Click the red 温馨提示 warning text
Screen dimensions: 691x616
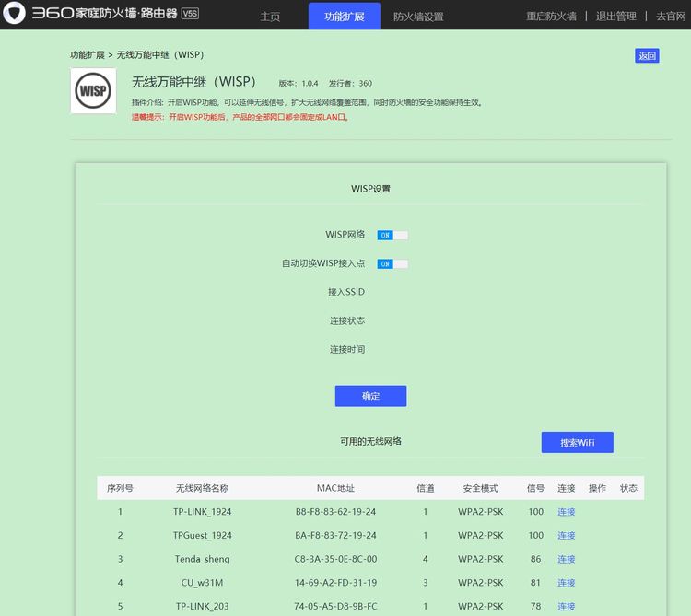click(x=240, y=117)
